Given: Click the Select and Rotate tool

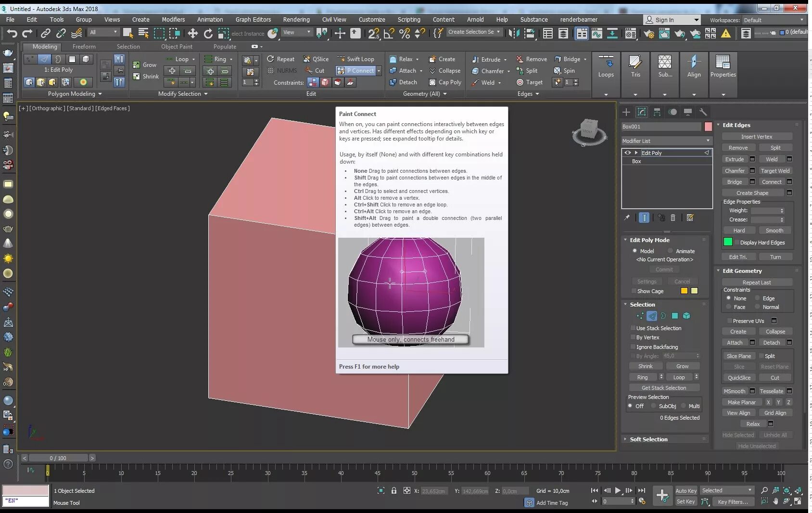Looking at the screenshot, I should [208, 33].
